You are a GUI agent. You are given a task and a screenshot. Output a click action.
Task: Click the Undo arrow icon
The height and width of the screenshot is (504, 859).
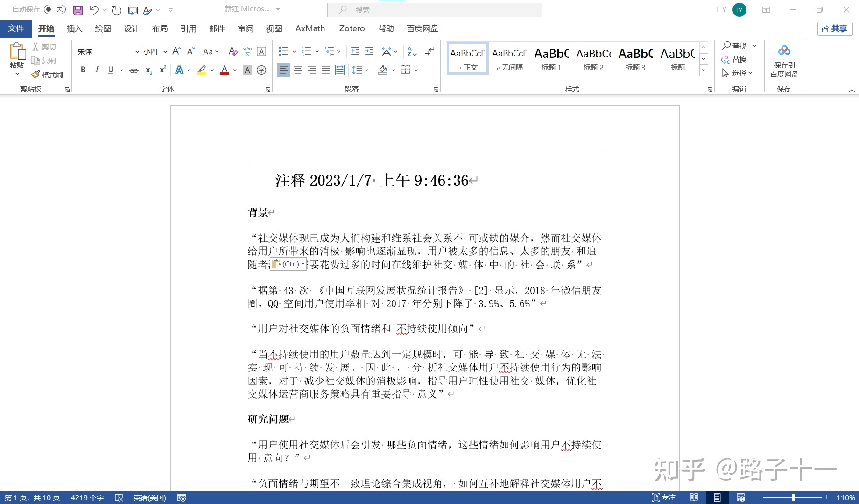(x=94, y=10)
